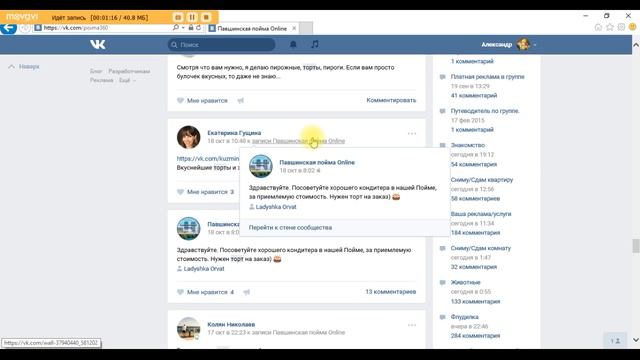
Task: Click 41 комментарий under Платная реклама
Action: click(474, 96)
